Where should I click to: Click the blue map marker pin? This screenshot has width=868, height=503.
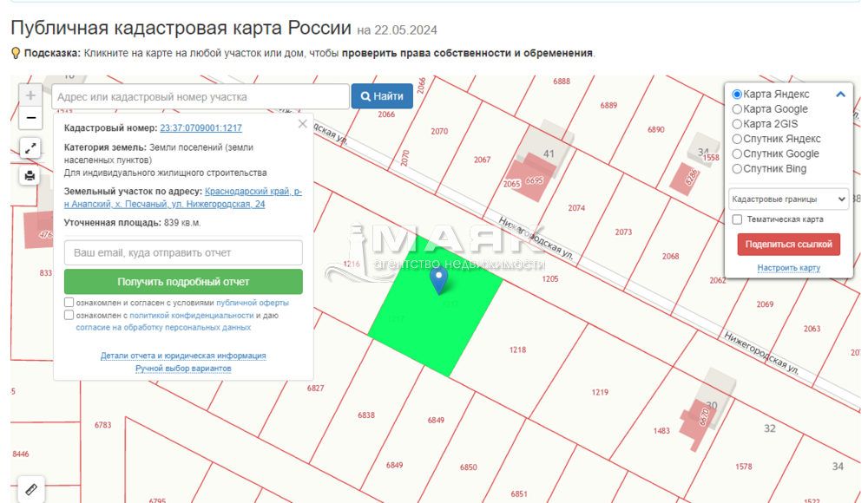439,279
